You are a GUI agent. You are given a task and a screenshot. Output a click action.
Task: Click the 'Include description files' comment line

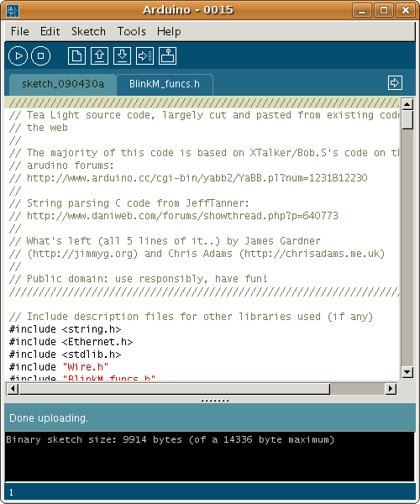click(x=191, y=317)
